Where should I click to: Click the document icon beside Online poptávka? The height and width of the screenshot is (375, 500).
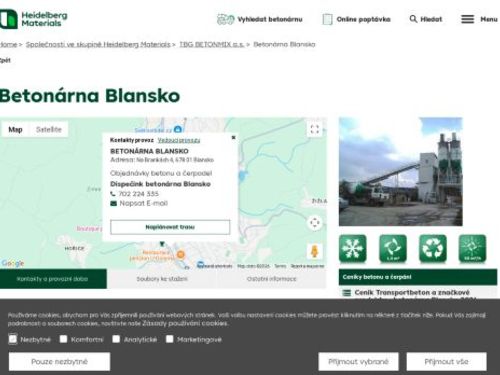point(327,19)
